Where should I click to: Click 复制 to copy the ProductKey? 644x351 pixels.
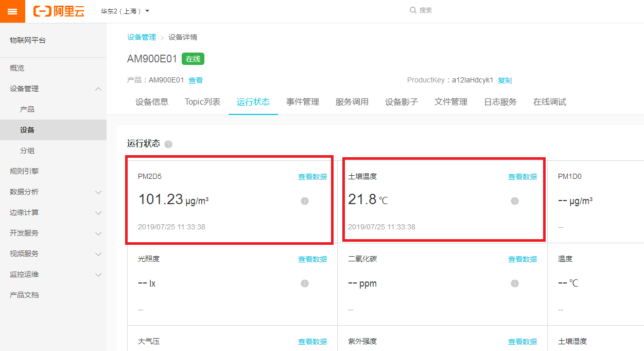pos(505,80)
